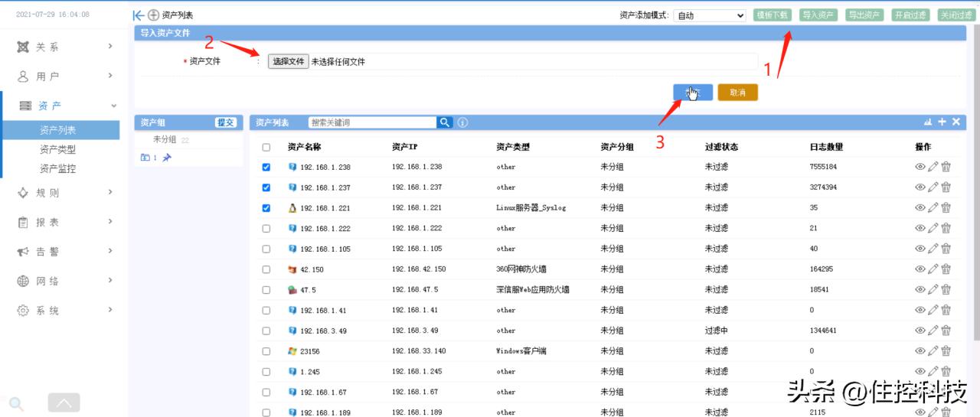Click the chart statistics icon in 资产列表 header
Screen dimensions: 980x417
tap(929, 122)
